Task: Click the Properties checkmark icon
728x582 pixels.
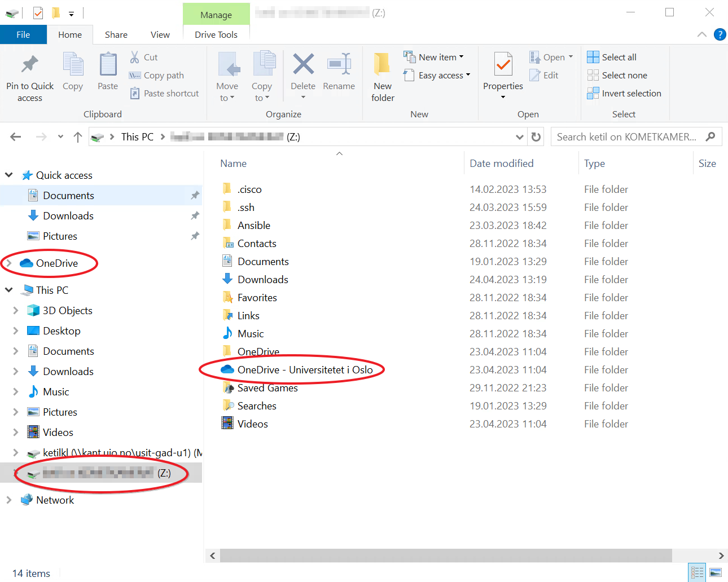Action: pos(503,64)
